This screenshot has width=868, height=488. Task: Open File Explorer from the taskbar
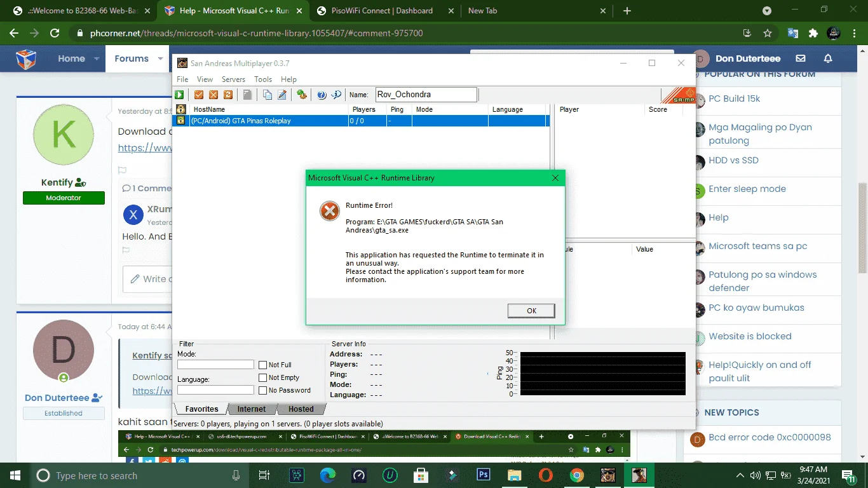point(515,475)
